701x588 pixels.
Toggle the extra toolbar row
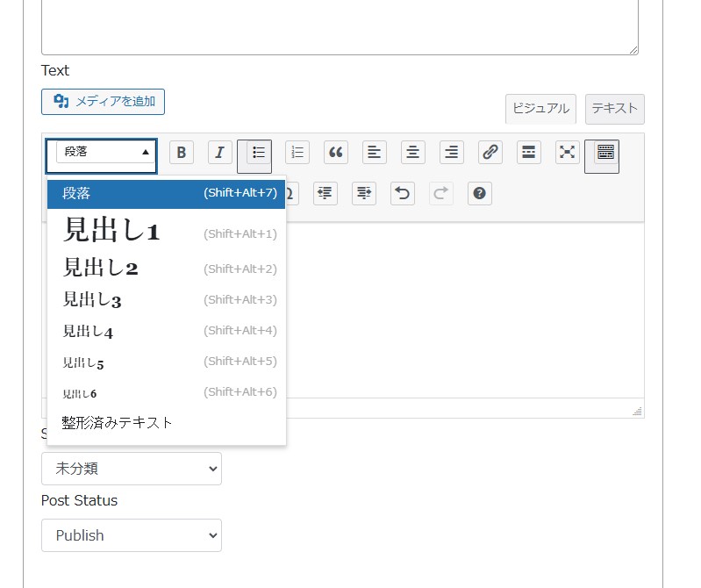pyautogui.click(x=605, y=153)
